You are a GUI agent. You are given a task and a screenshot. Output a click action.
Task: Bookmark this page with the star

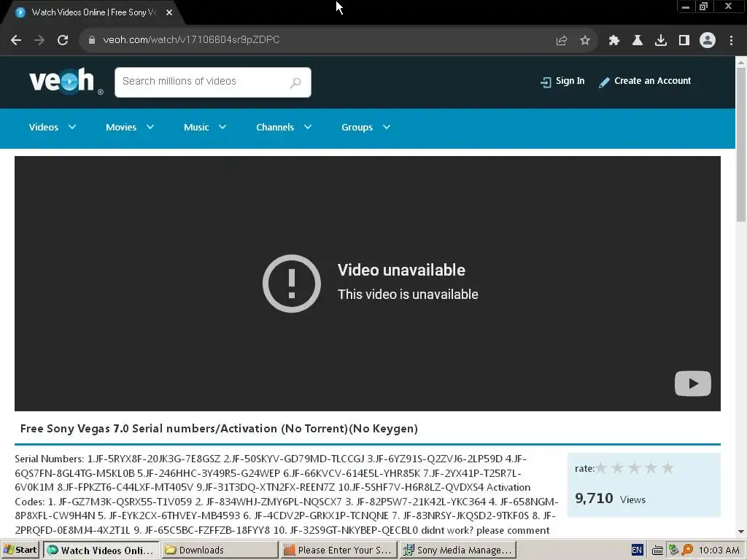tap(585, 41)
